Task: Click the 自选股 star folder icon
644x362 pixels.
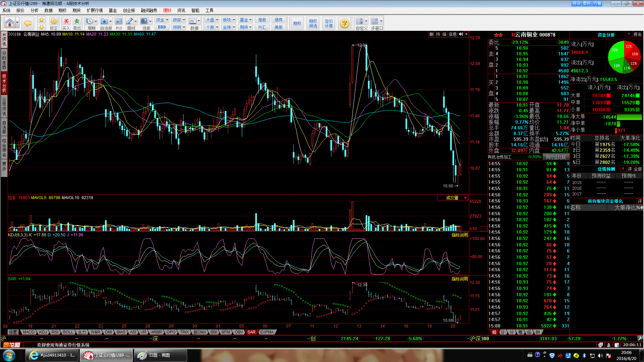Action: (x=104, y=21)
